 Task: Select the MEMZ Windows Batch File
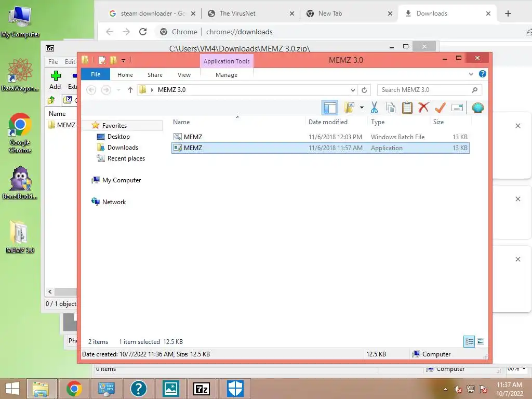click(x=321, y=137)
